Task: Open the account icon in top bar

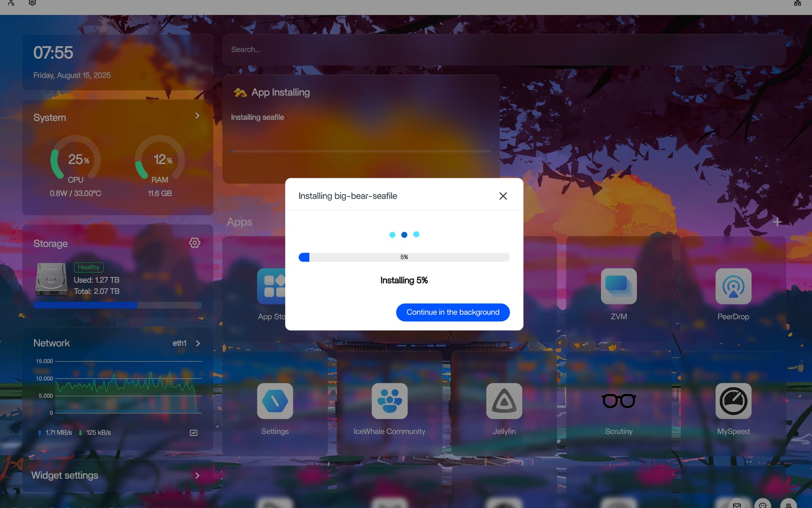Action: (x=11, y=3)
